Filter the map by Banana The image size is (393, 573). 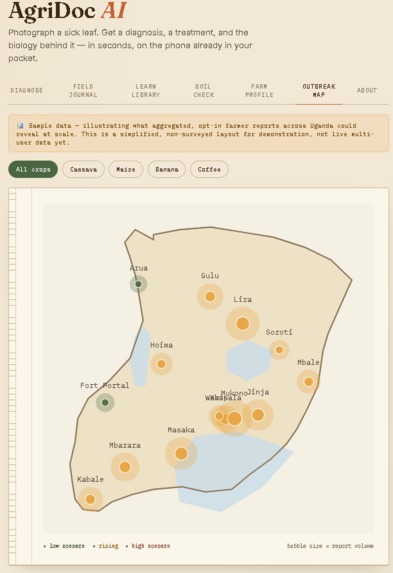click(167, 170)
